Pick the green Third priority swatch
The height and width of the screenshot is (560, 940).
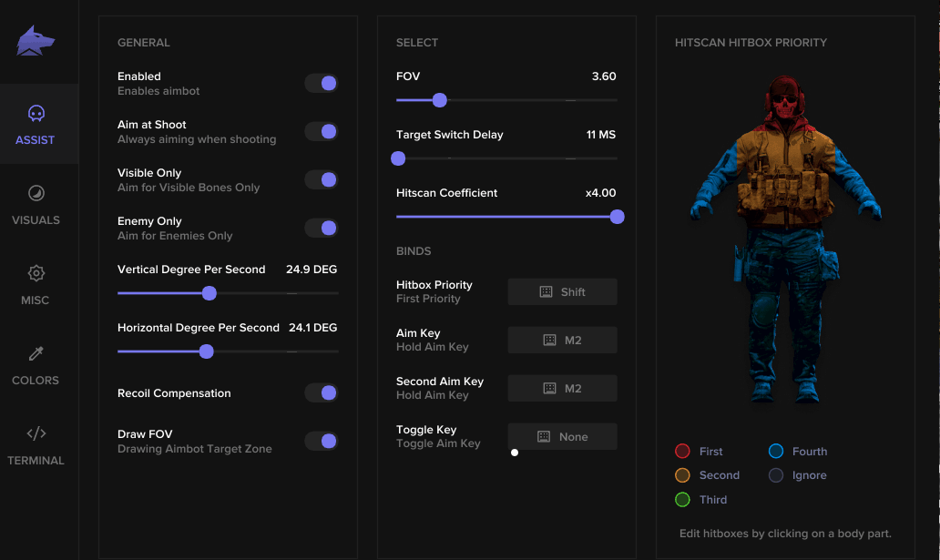point(682,500)
